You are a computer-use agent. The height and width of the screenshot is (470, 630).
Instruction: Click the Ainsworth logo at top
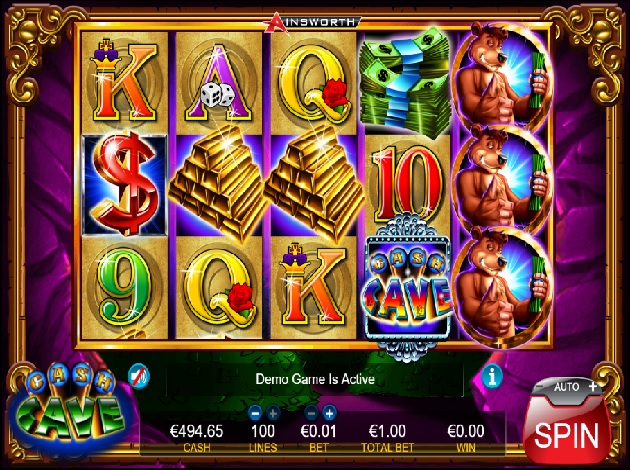point(312,22)
